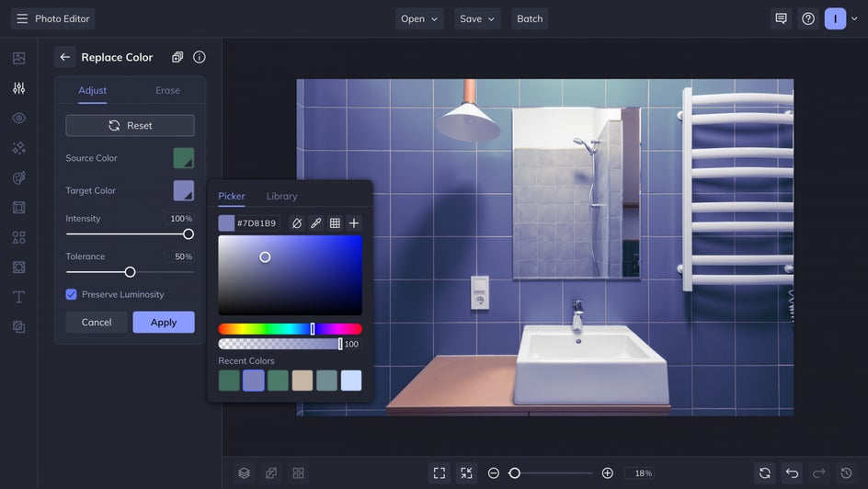Click the duplicate layer icon beside Replace Color
The height and width of the screenshot is (489, 868).
177,57
